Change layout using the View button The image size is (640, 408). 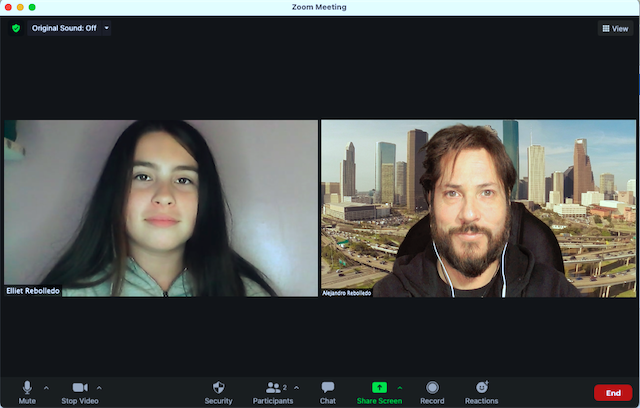[616, 29]
